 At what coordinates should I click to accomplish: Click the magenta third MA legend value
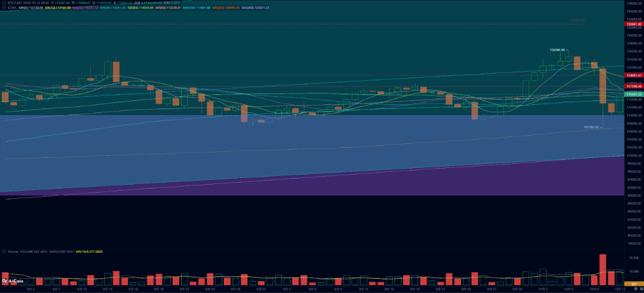pos(85,8)
